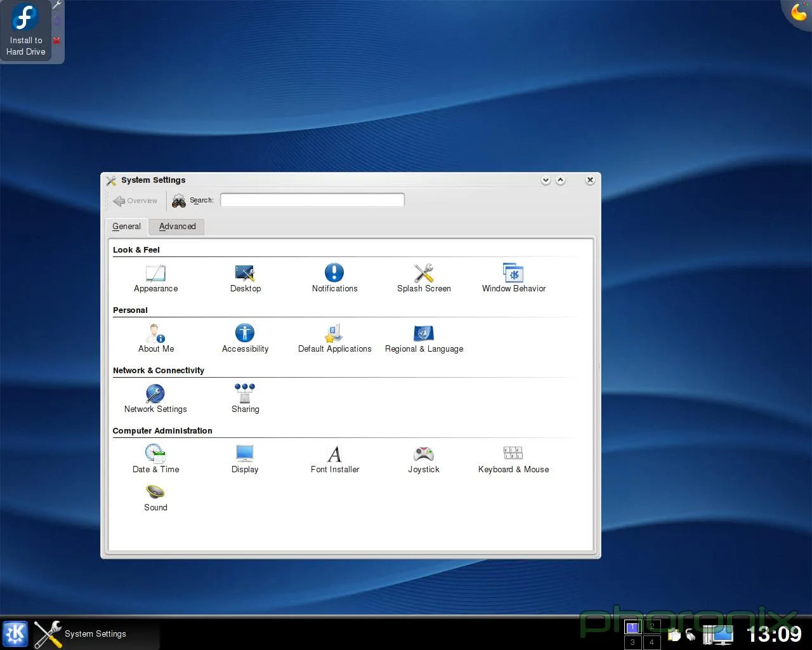Open Window Behavior settings
Viewport: 812px width, 650px height.
[x=513, y=278]
